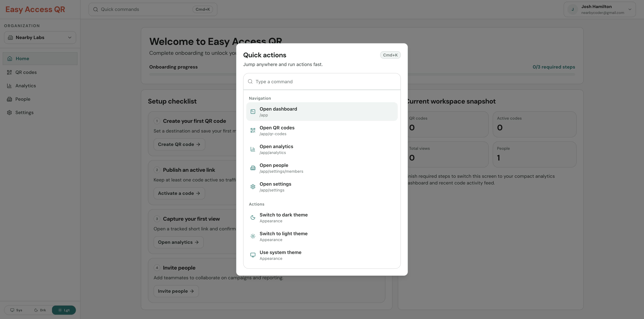
Task: Click the Home icon in the sidebar
Action: coord(10,58)
